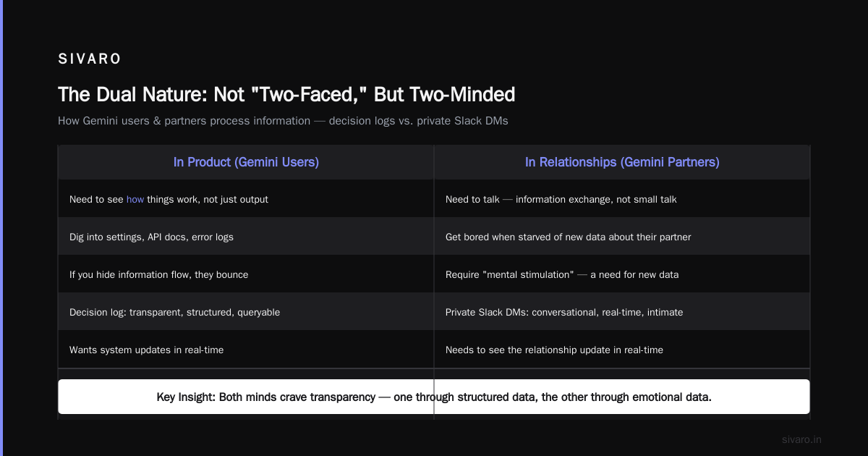Click the SIVARO brand name

tap(90, 59)
